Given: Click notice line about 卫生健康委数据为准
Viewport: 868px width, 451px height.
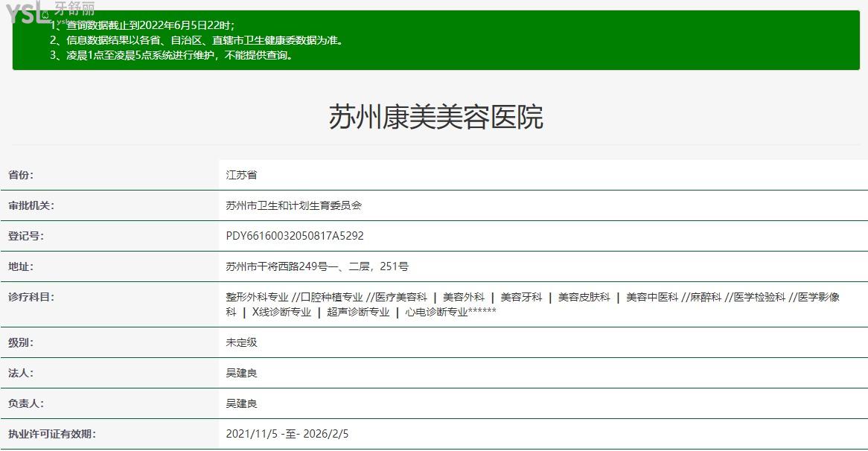Looking at the screenshot, I should (197, 40).
